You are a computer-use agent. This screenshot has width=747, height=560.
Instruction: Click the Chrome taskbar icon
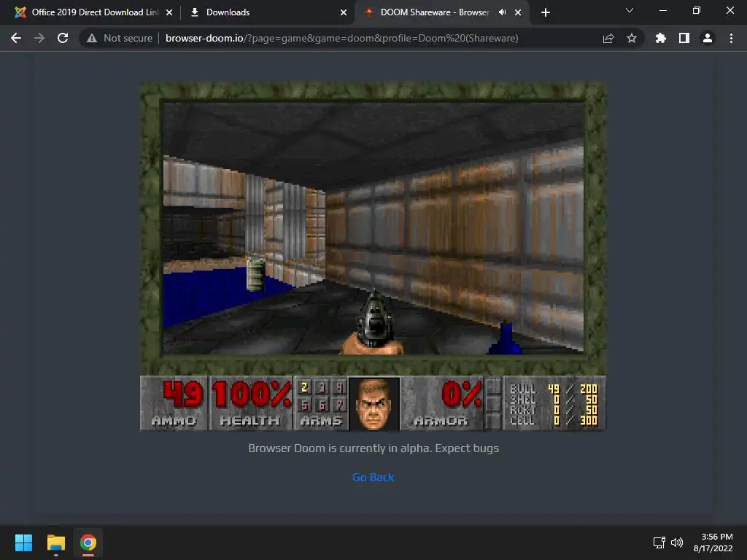pos(88,542)
